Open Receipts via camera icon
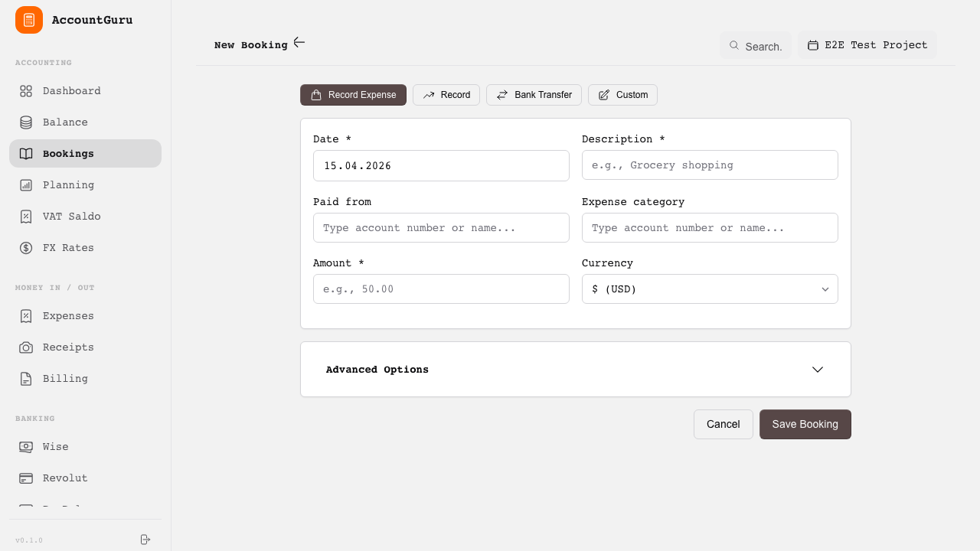Viewport: 980px width, 551px height. [x=26, y=347]
